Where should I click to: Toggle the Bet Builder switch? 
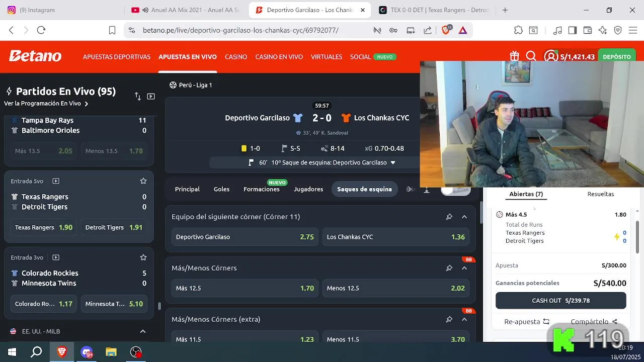pyautogui.click(x=455, y=190)
